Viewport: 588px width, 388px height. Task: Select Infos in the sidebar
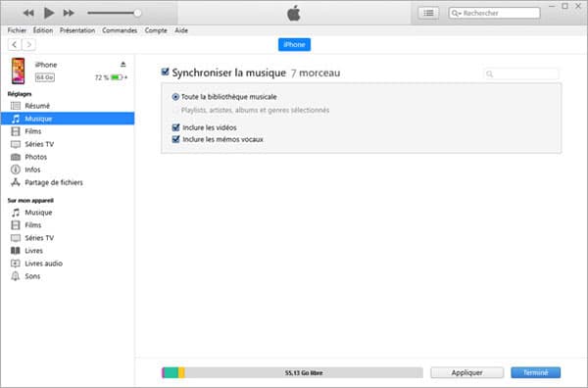point(68,170)
